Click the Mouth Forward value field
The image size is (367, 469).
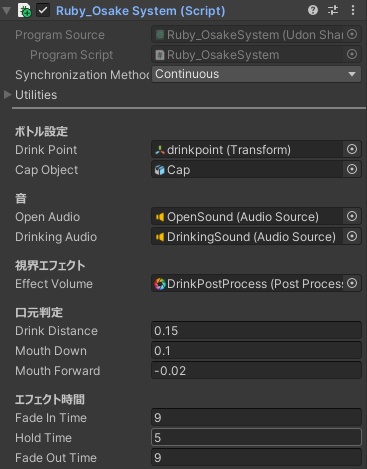(x=256, y=371)
